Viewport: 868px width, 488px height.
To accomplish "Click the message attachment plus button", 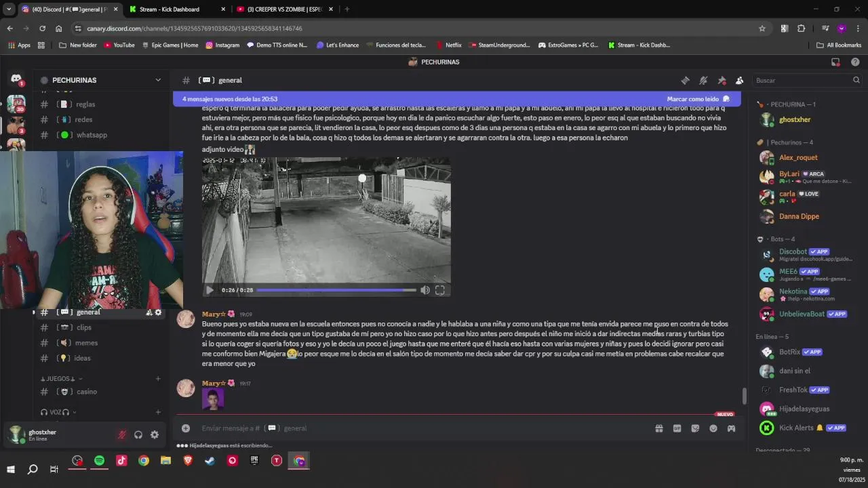I will pyautogui.click(x=186, y=428).
